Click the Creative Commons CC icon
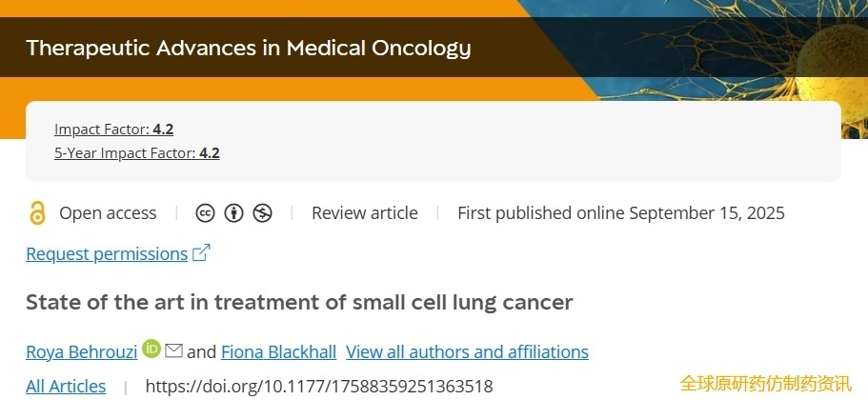 (x=205, y=213)
